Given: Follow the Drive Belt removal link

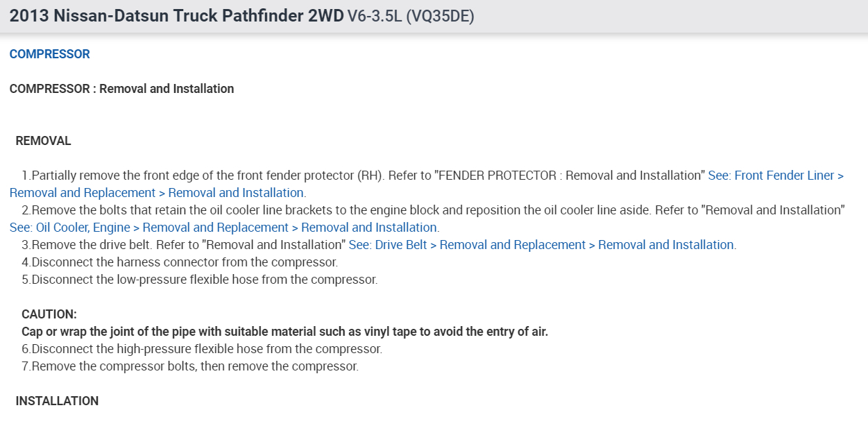Looking at the screenshot, I should [x=542, y=245].
